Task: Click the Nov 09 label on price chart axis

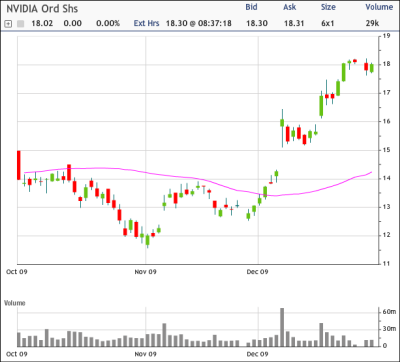Action: click(146, 272)
